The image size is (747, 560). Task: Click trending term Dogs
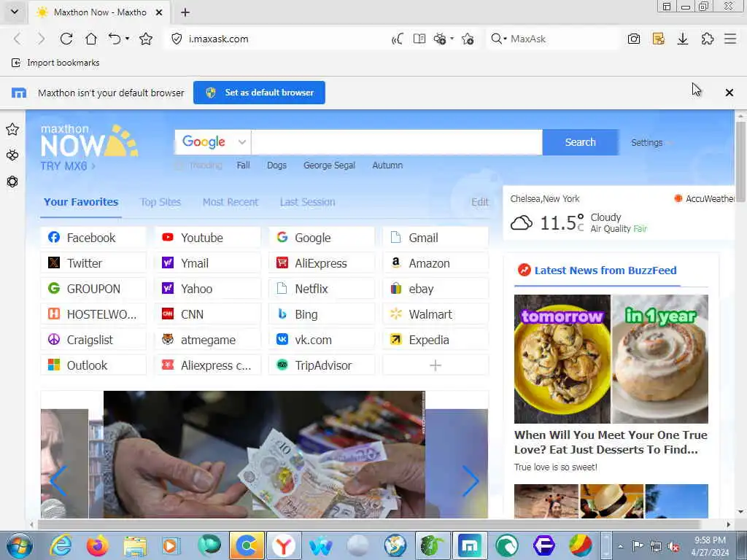tap(276, 166)
